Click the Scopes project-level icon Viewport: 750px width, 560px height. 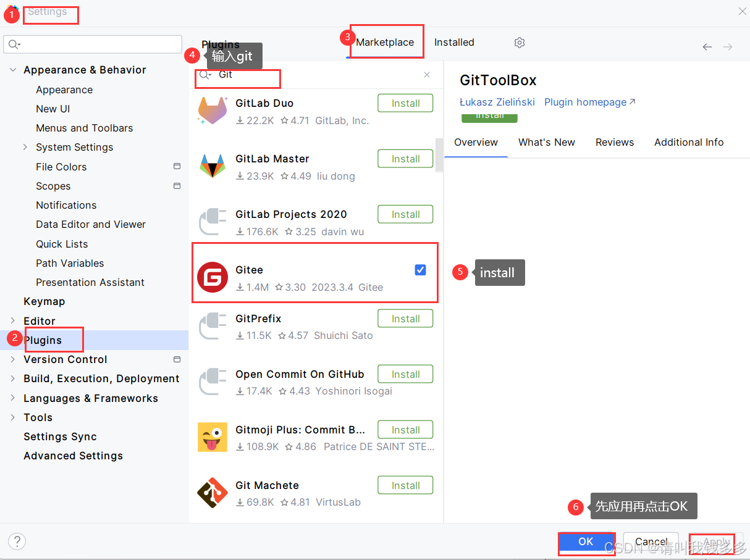coord(177,186)
